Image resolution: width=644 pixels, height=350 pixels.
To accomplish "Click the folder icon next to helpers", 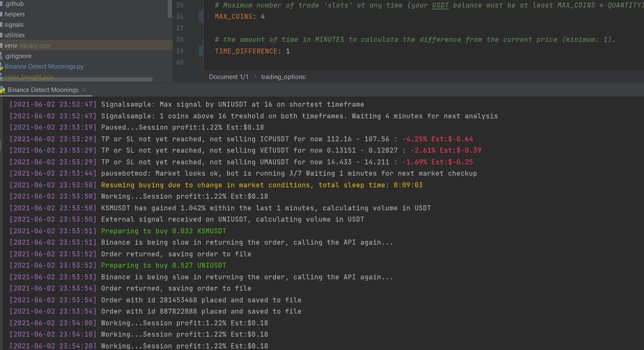I will 2,14.
